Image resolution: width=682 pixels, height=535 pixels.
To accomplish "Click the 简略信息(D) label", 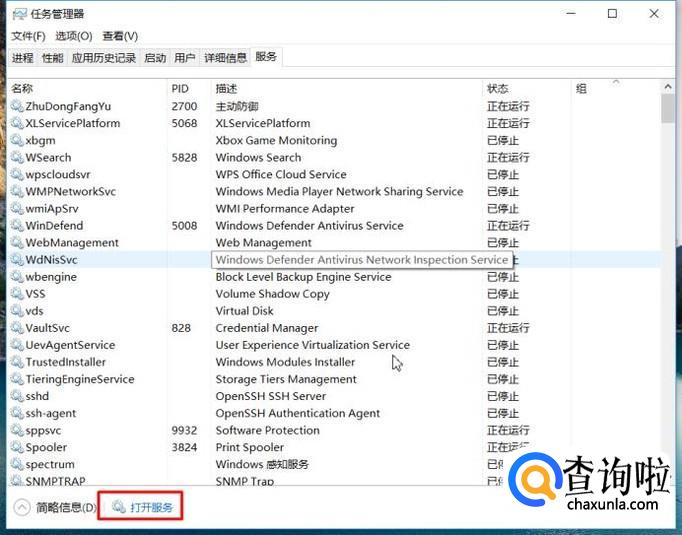I will 66,507.
